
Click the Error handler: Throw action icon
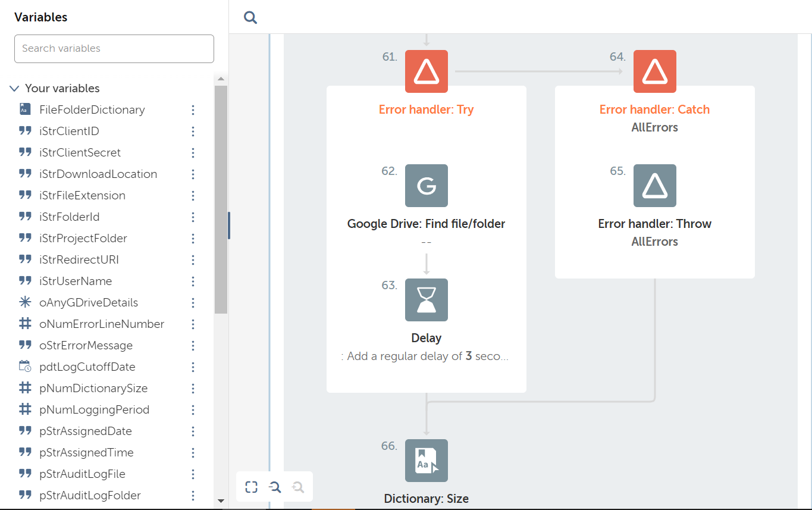point(654,186)
